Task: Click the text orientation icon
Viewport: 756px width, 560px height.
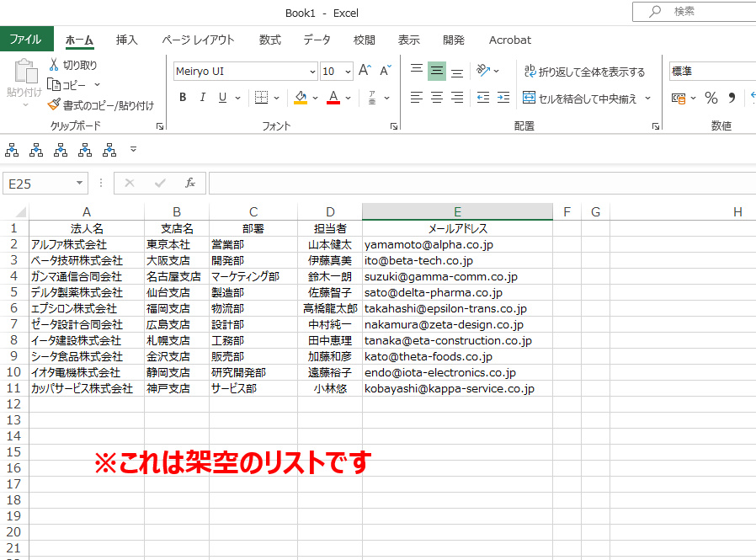Action: [483, 71]
